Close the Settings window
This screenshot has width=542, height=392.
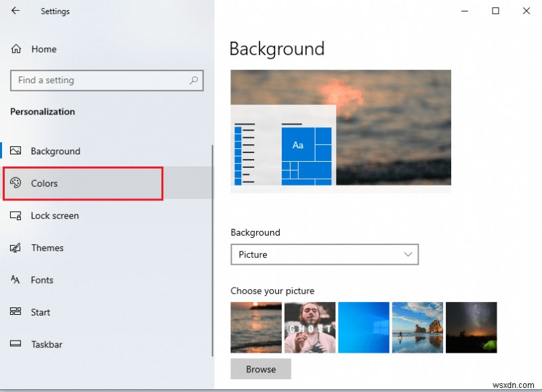(x=526, y=11)
